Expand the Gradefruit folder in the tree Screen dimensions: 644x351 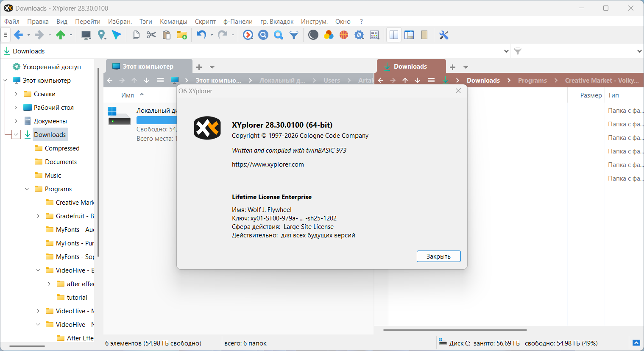(x=38, y=216)
